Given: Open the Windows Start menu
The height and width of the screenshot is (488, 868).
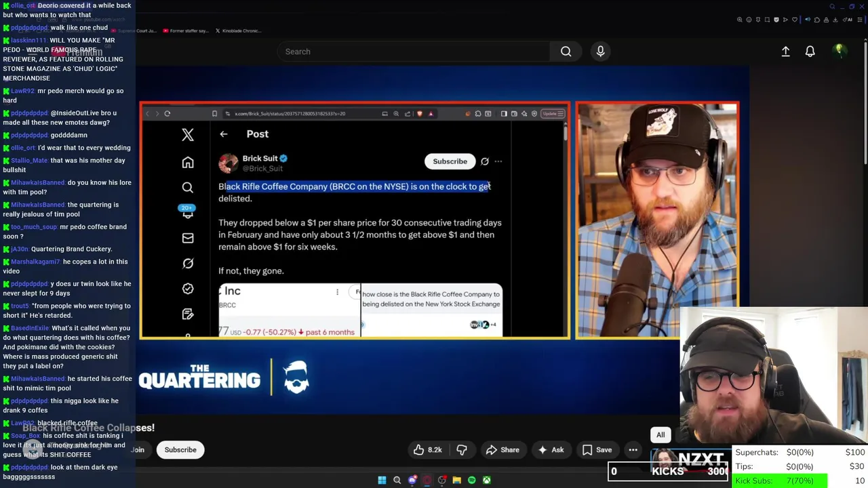Looking at the screenshot, I should 382,481.
